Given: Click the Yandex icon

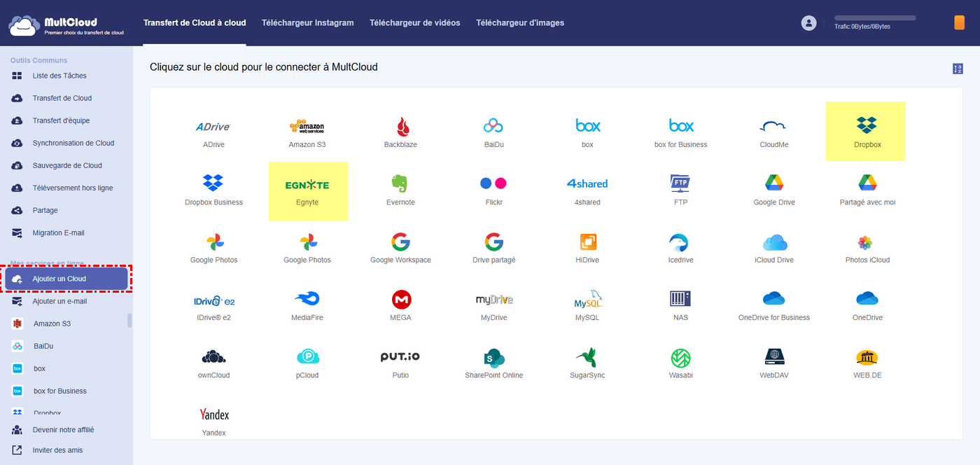Looking at the screenshot, I should click(213, 415).
